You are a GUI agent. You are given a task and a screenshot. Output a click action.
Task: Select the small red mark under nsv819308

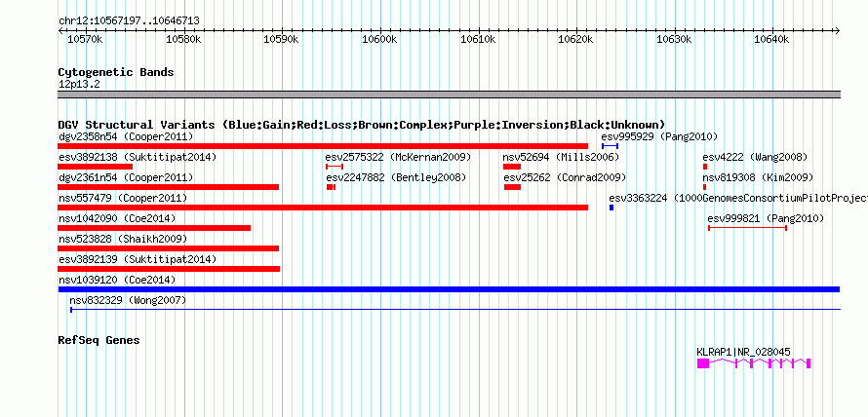tap(704, 187)
